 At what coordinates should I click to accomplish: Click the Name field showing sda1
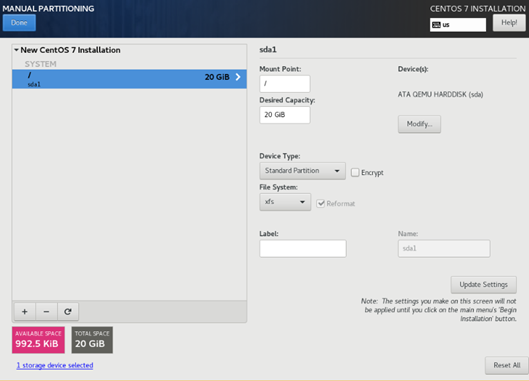click(444, 249)
